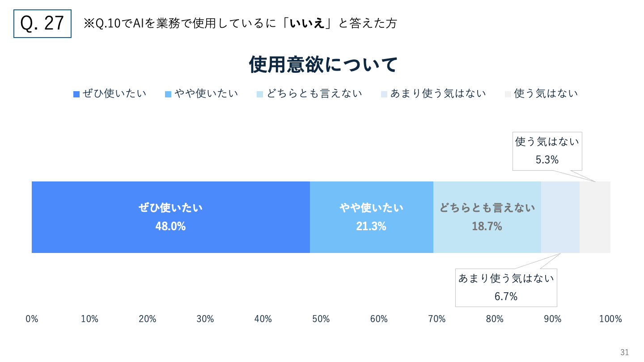Viewport: 644px width, 362px height.
Task: Click the 使う気はない 5.3% callout box
Action: tap(547, 151)
